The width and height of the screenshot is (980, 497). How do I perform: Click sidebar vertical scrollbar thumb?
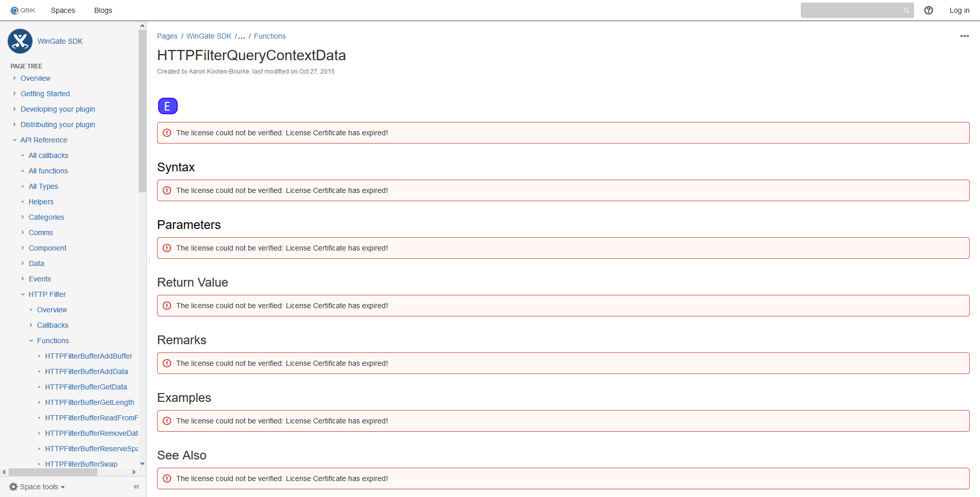142,111
